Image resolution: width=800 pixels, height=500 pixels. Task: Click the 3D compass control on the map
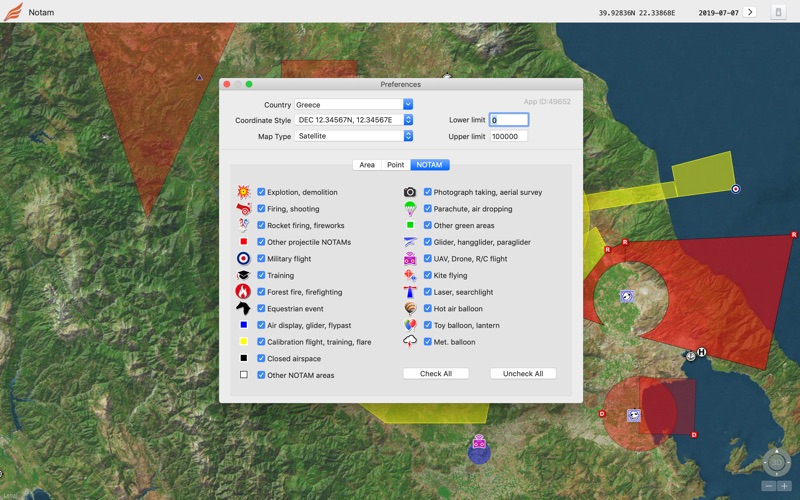[x=777, y=462]
